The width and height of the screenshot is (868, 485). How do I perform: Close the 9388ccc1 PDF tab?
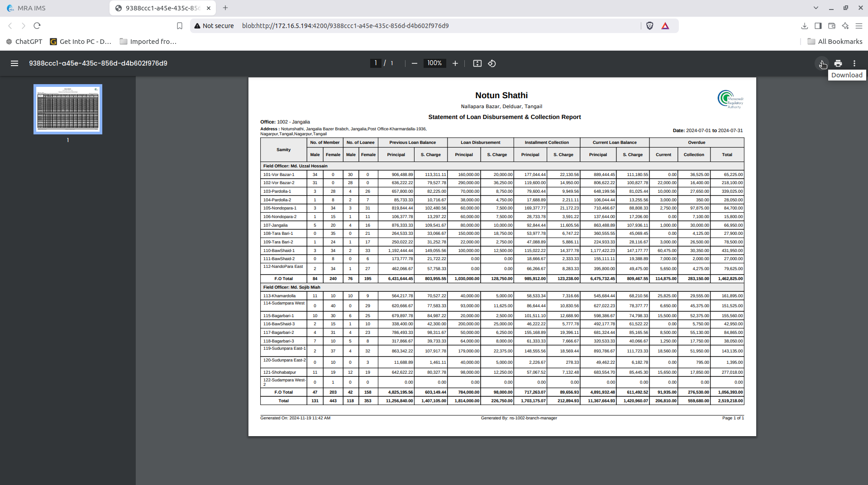click(x=209, y=8)
